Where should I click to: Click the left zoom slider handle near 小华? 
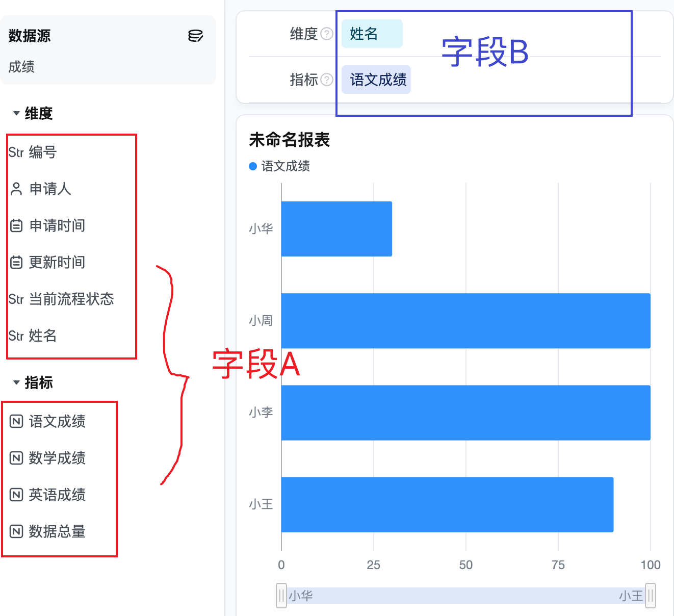tap(281, 596)
